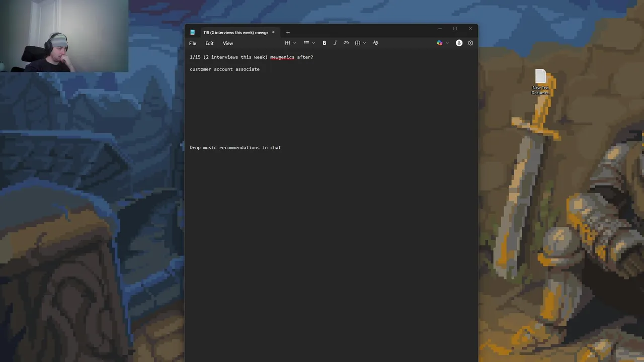644x362 pixels.
Task: Clear formatting with the Ab icon
Action: pos(375,43)
